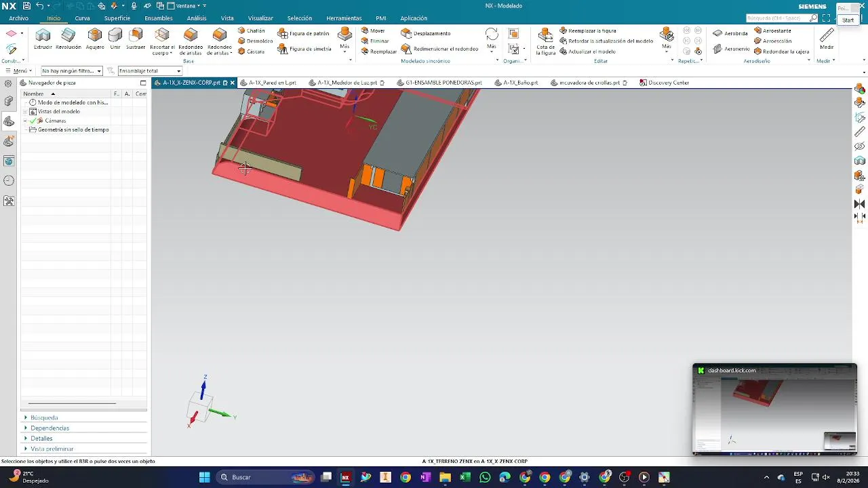The width and height of the screenshot is (868, 488).
Task: Choose Figura de simetría
Action: [x=304, y=49]
